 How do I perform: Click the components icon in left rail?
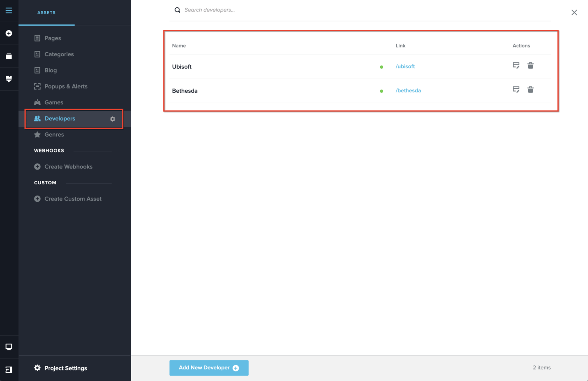9,79
